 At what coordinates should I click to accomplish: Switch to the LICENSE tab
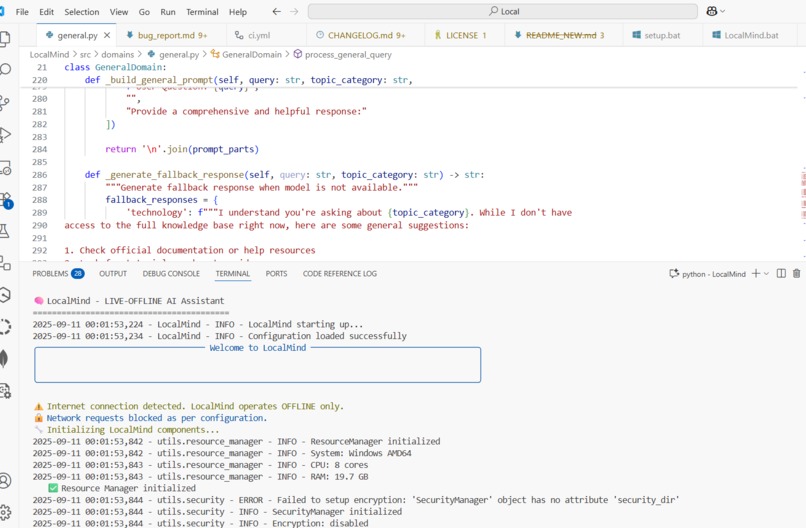point(466,35)
